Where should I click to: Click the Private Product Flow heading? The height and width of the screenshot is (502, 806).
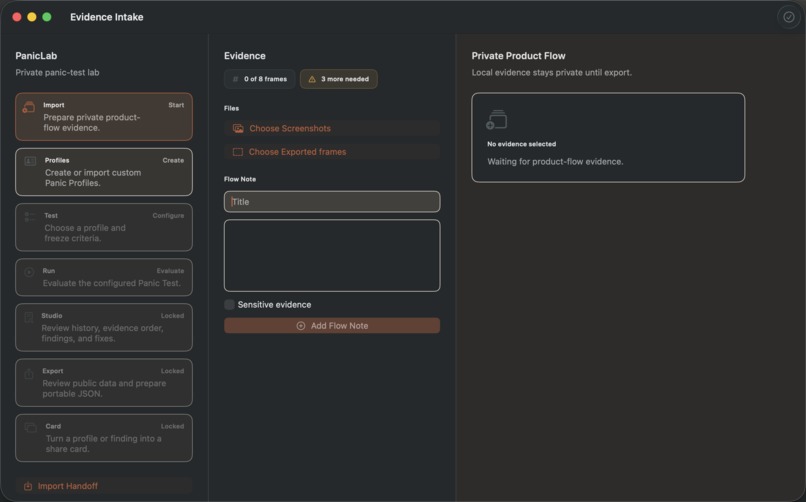(519, 55)
